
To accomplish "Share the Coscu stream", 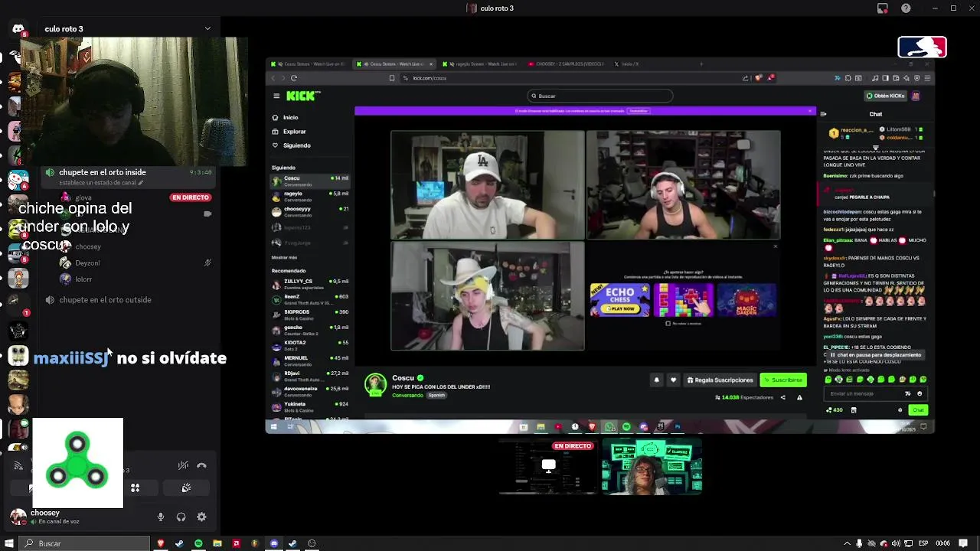I will click(x=782, y=398).
